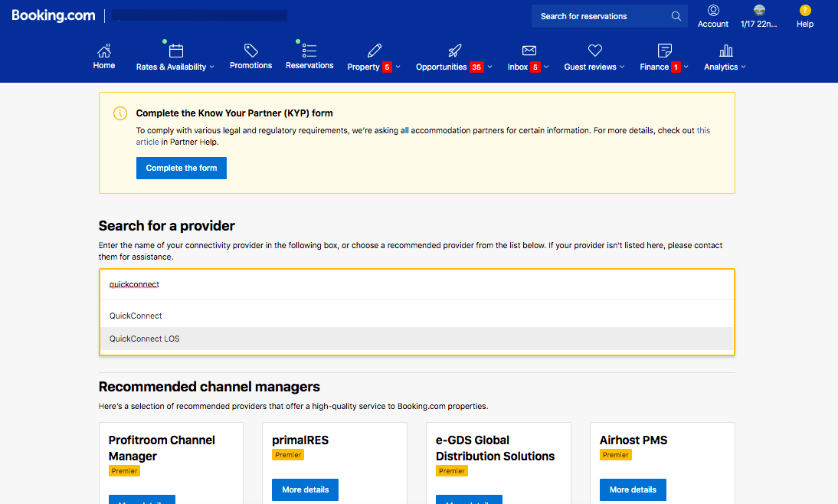The image size is (838, 504).
Task: Click KYP form notice heading
Action: (234, 113)
